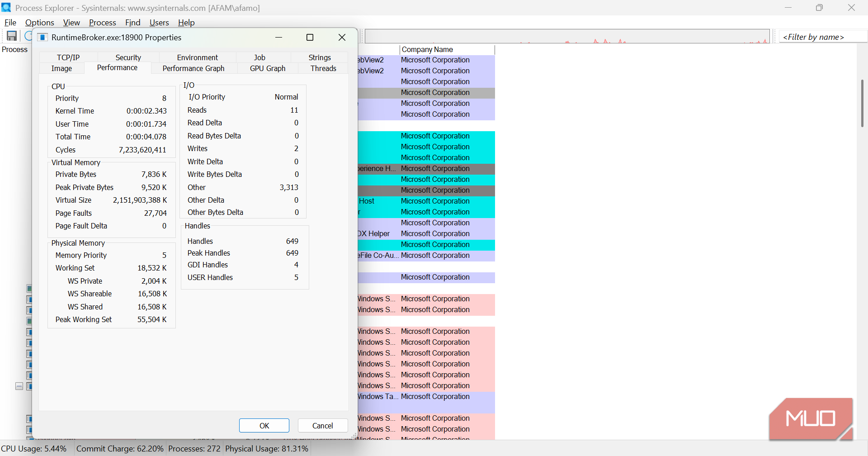Viewport: 868px width, 456px height.
Task: Switch to the Threads tab
Action: pyautogui.click(x=323, y=68)
